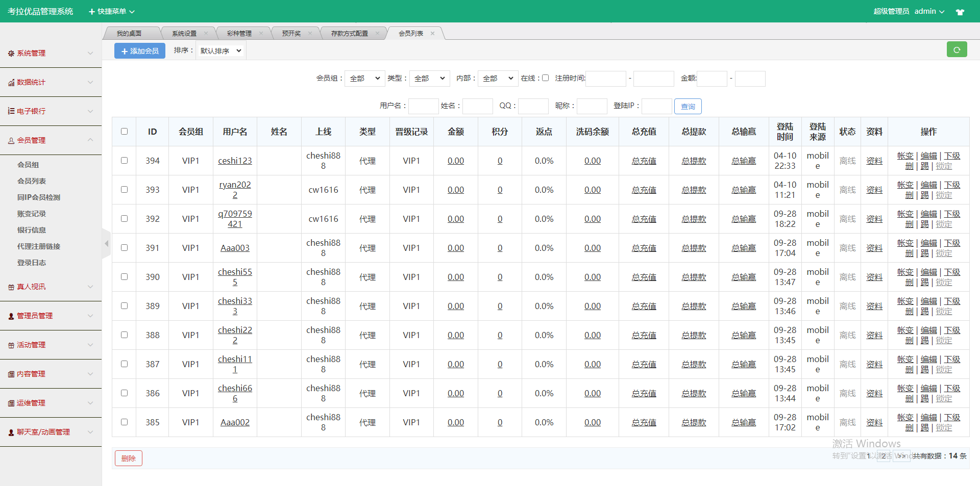Viewport: 980px width, 486px height.
Task: Switch to the 彩种管理 tab
Action: [x=239, y=34]
